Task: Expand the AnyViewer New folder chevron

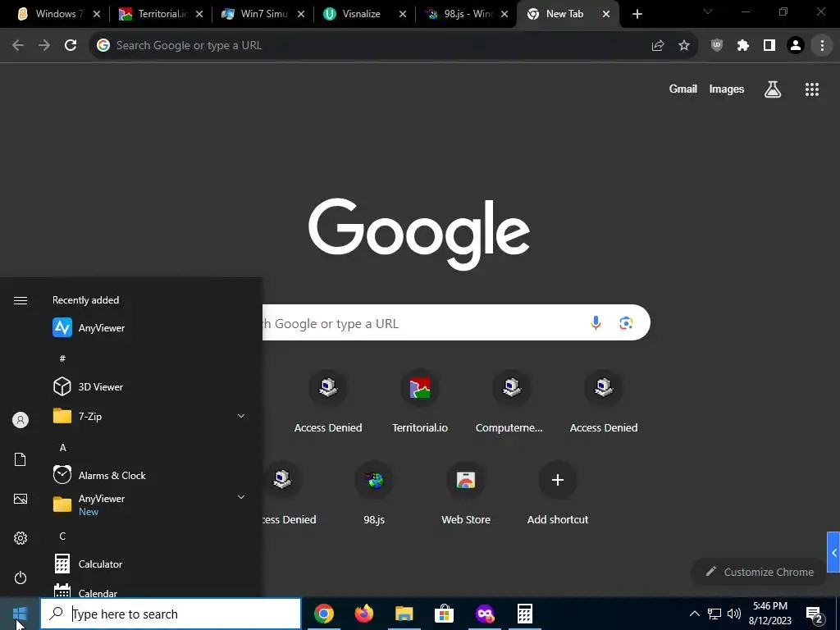Action: [x=241, y=497]
